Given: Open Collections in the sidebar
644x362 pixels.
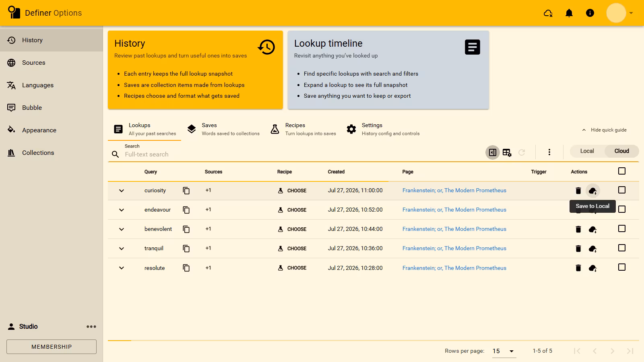Looking at the screenshot, I should pos(52,153).
